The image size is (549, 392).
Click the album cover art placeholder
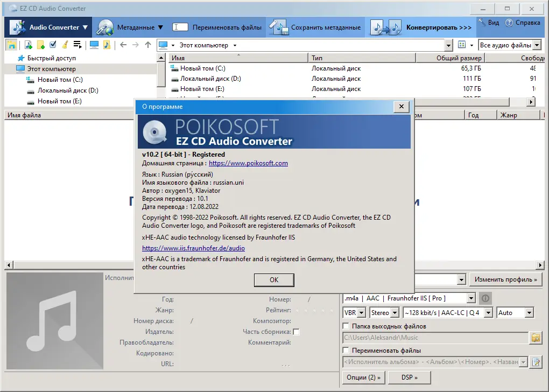click(x=55, y=321)
